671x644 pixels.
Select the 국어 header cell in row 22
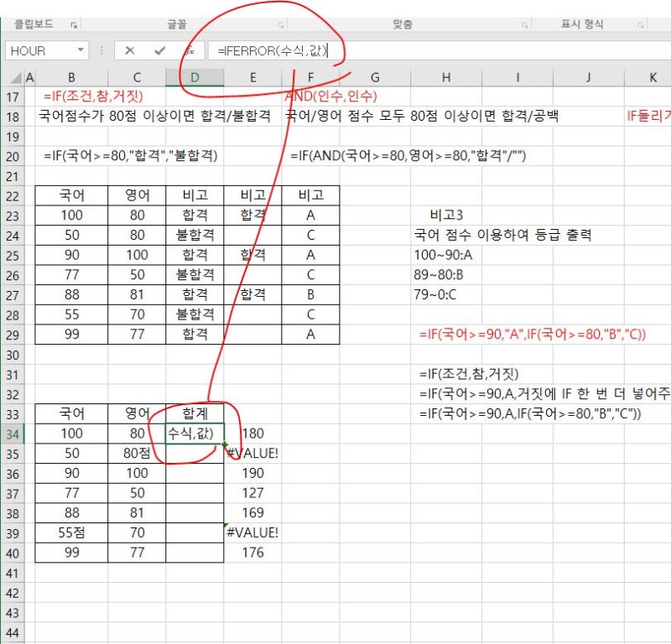coord(70,195)
